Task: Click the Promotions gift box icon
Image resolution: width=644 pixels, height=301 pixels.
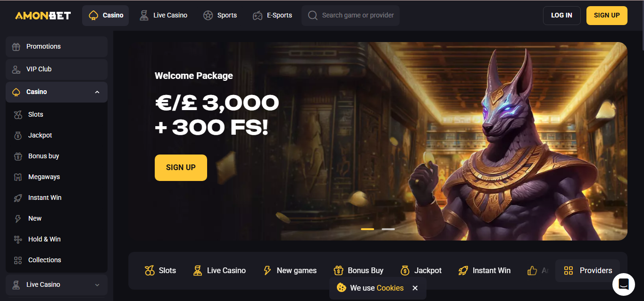Action: pyautogui.click(x=16, y=46)
